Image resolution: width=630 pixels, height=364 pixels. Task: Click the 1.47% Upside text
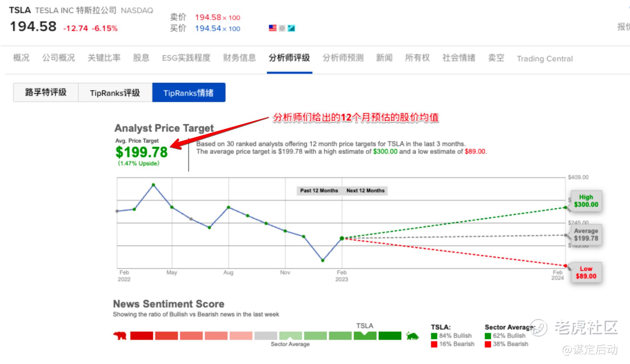(139, 163)
